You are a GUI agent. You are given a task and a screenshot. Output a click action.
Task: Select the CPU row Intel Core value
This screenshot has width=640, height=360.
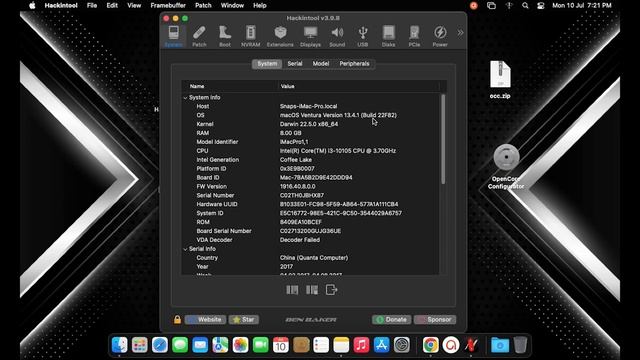[338, 151]
